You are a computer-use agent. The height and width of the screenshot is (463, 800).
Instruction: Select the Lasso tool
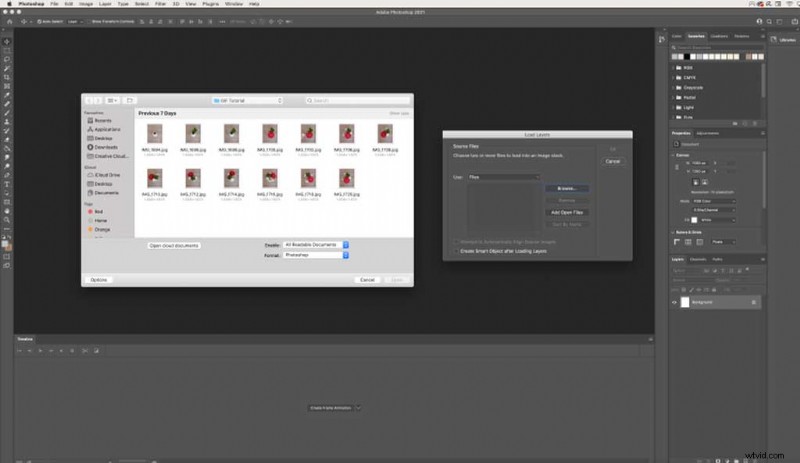tap(7, 60)
